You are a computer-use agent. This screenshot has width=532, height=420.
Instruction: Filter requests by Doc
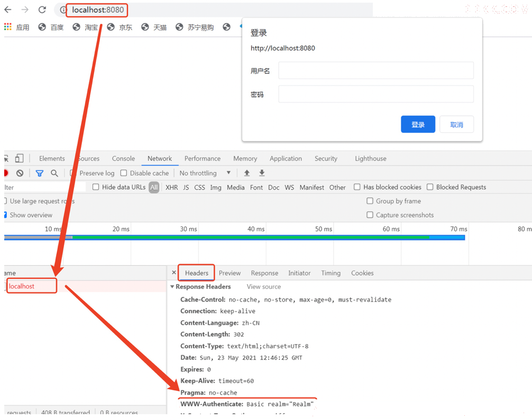click(x=274, y=187)
